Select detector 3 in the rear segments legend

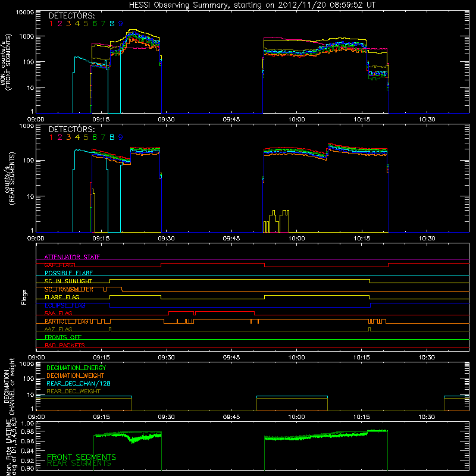[68, 137]
